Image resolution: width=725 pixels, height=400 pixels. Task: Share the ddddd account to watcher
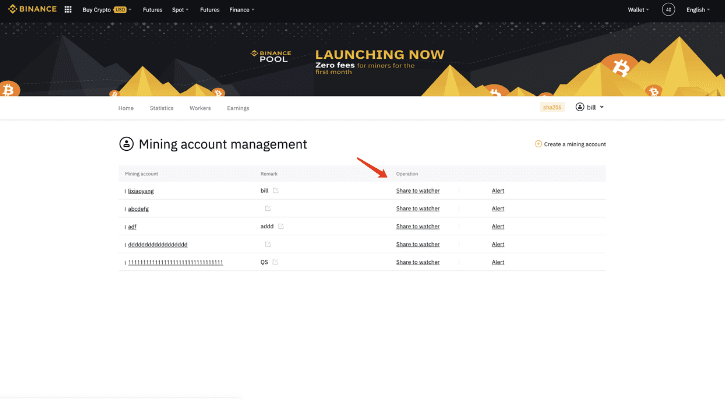tap(418, 244)
